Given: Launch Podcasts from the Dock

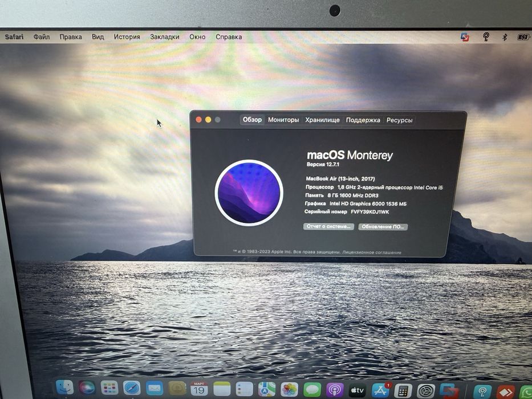Looking at the screenshot, I should (x=335, y=390).
